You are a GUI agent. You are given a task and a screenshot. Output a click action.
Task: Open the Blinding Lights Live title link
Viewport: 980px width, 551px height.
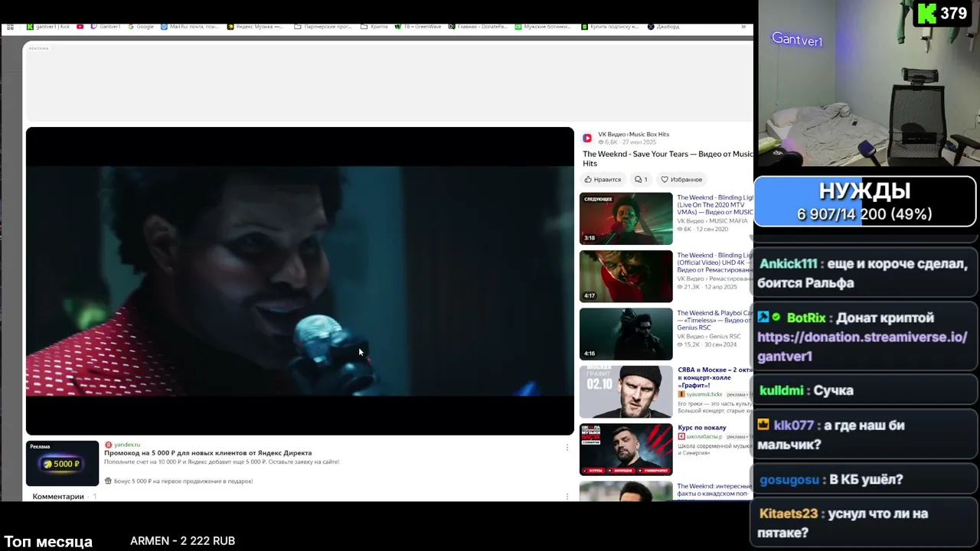(x=715, y=205)
